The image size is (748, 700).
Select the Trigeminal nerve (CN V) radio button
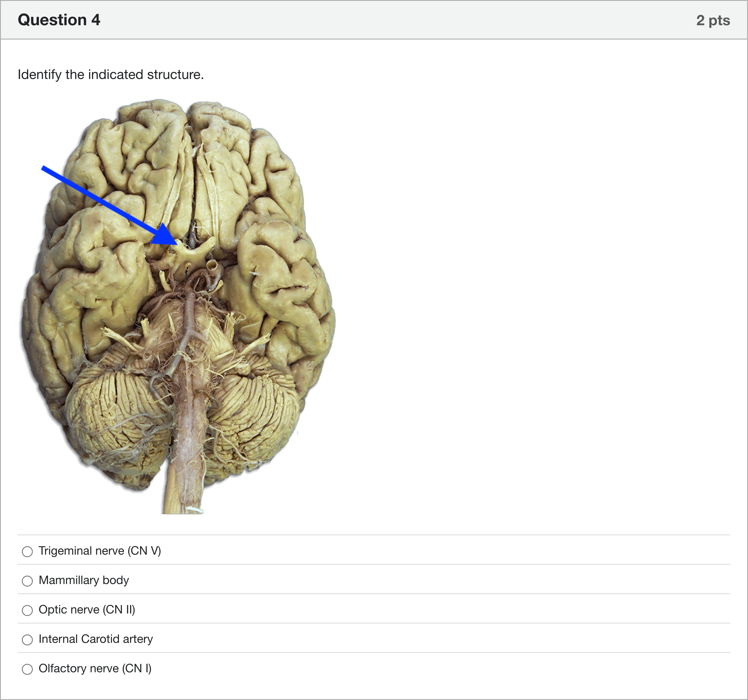(27, 551)
